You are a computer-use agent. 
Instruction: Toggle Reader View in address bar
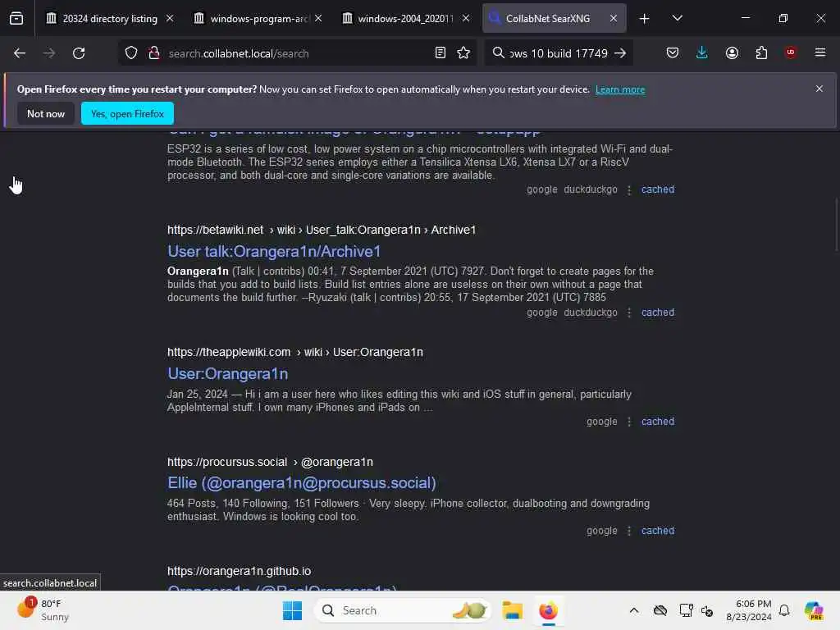[441, 53]
